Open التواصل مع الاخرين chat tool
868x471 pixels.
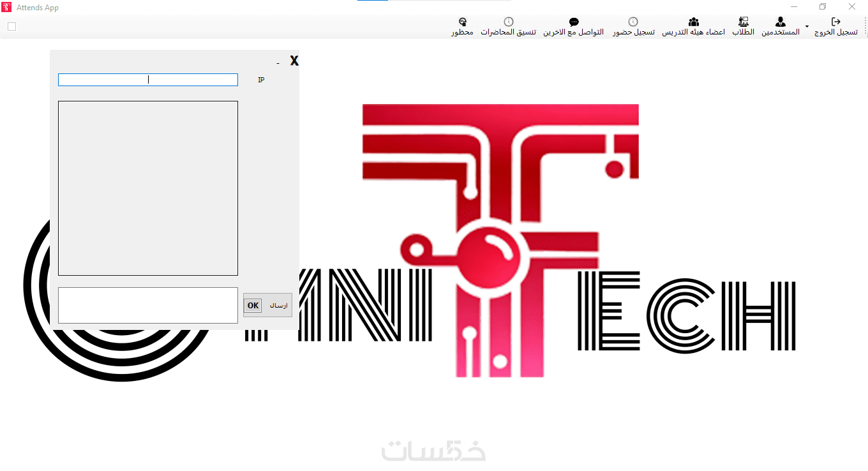click(x=574, y=27)
